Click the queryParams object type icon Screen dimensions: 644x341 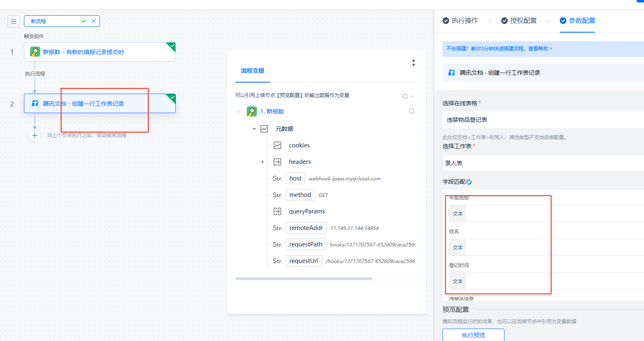[x=277, y=211]
